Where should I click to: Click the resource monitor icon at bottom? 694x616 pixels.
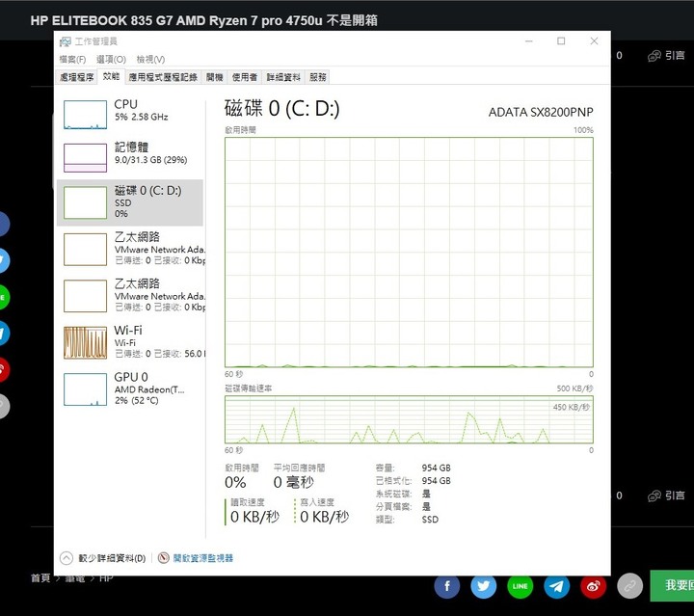tap(163, 558)
